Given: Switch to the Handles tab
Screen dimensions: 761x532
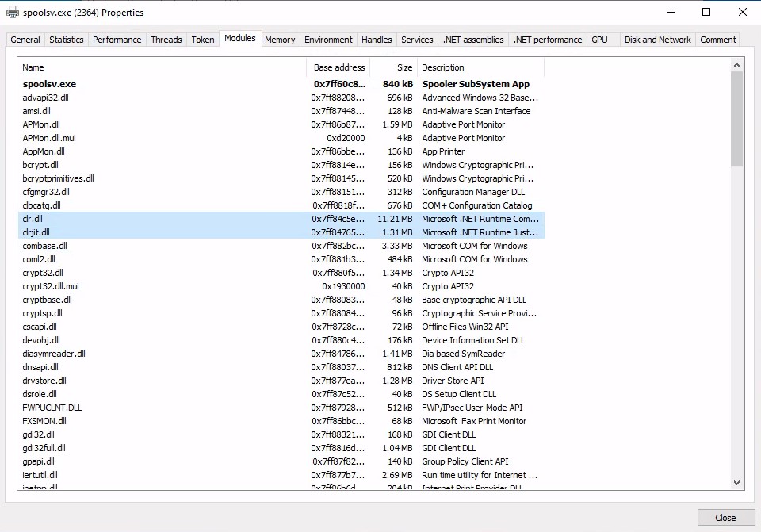Looking at the screenshot, I should [376, 39].
